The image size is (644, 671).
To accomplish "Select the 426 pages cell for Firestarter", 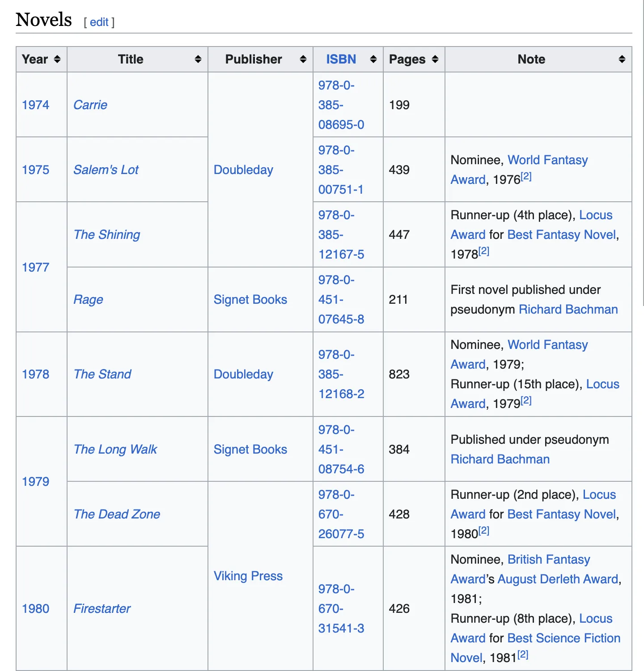I will click(x=414, y=608).
